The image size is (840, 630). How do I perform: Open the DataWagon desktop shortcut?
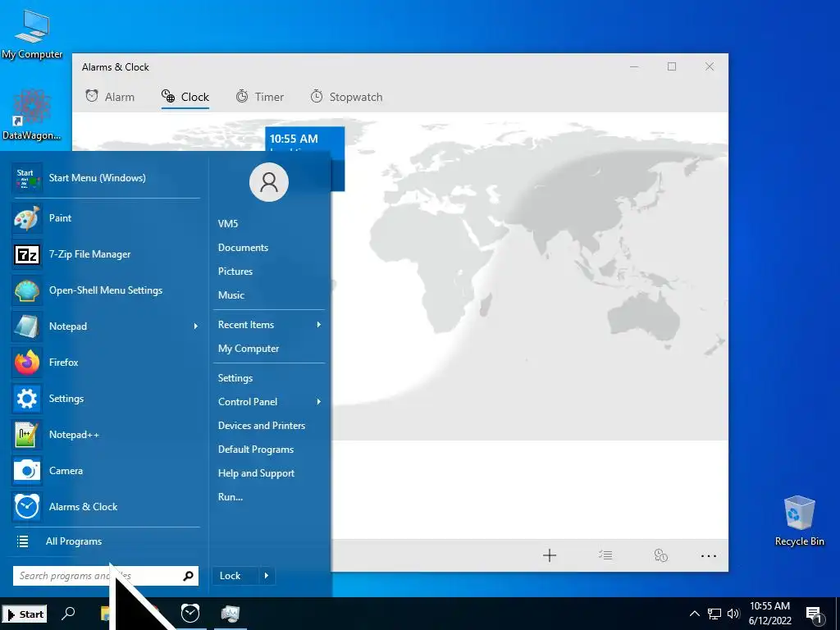32,115
